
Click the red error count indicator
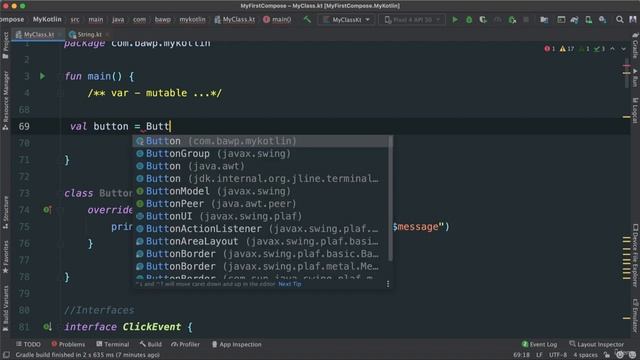pos(549,49)
